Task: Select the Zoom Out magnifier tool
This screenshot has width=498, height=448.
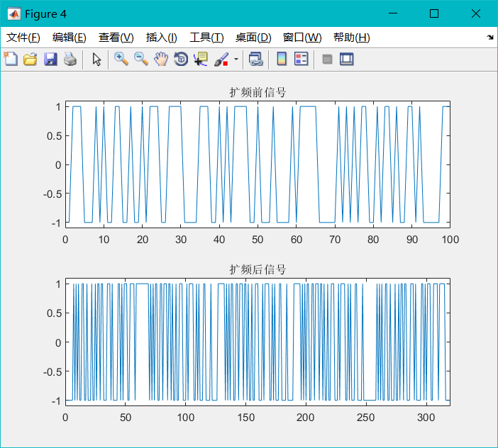Action: coord(141,59)
